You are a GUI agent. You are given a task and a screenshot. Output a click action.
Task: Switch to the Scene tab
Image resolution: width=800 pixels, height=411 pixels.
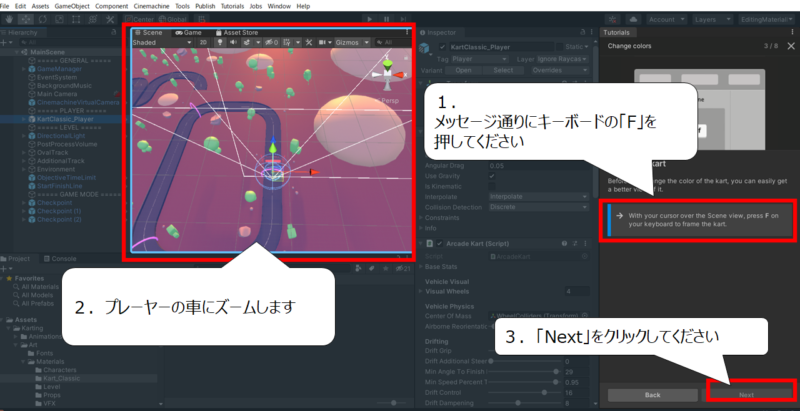click(148, 32)
